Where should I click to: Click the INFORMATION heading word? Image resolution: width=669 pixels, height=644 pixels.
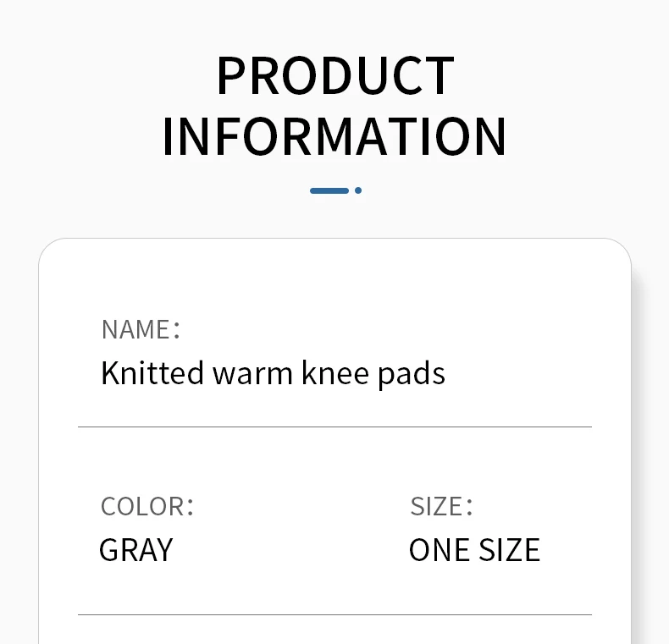pyautogui.click(x=334, y=136)
